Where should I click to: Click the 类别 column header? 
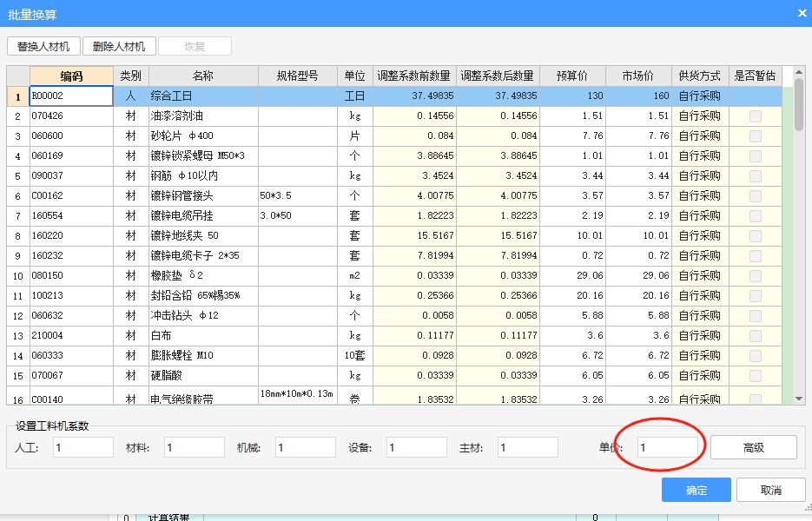pos(131,76)
